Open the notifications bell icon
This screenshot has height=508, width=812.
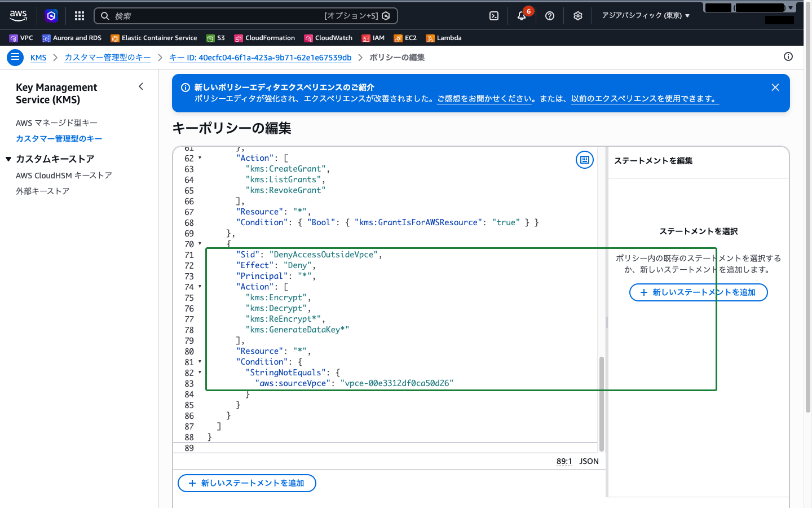pos(522,16)
